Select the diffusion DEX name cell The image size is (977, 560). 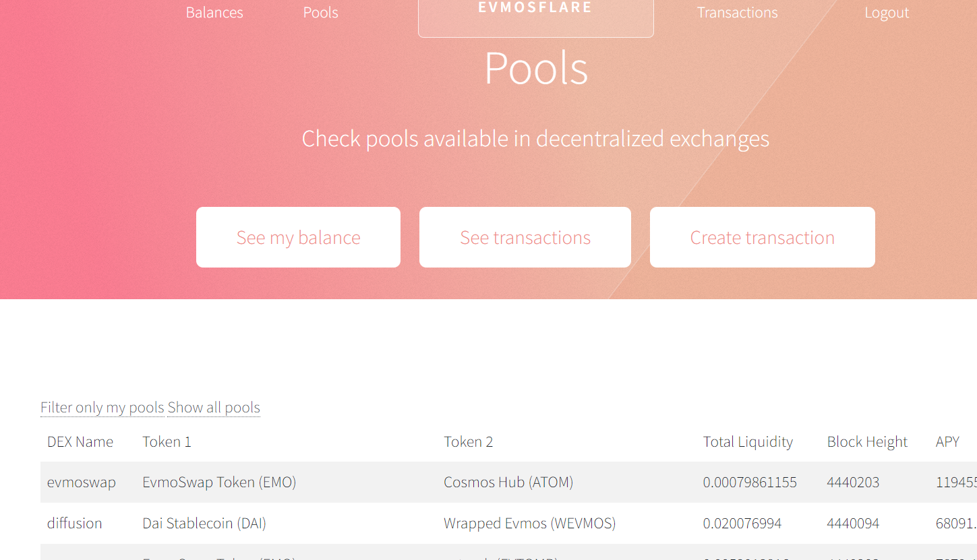(x=75, y=524)
